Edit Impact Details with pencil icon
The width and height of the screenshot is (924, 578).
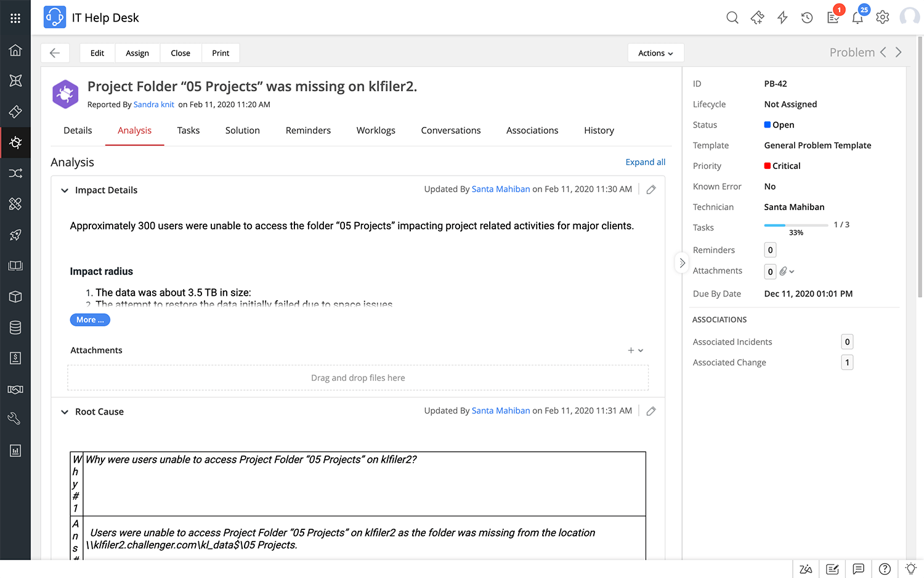click(x=651, y=190)
